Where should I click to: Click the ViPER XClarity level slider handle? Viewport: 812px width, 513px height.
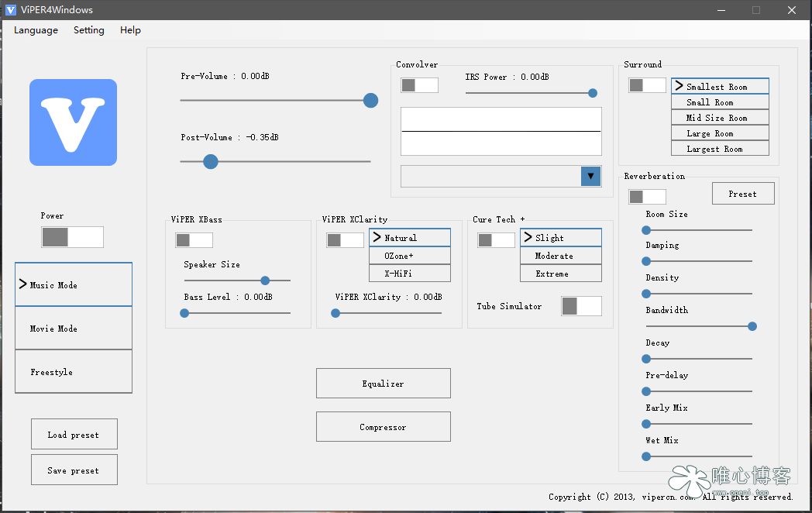tap(335, 313)
